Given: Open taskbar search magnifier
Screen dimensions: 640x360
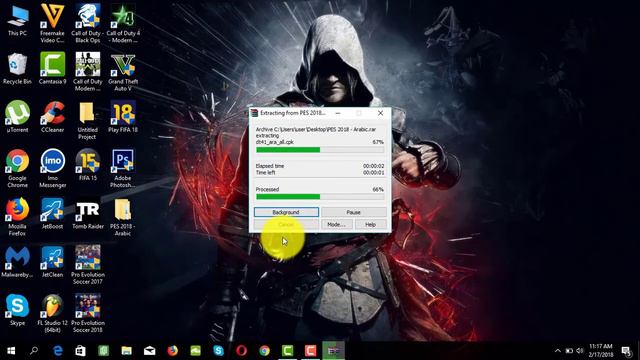Looking at the screenshot, I should 34,351.
